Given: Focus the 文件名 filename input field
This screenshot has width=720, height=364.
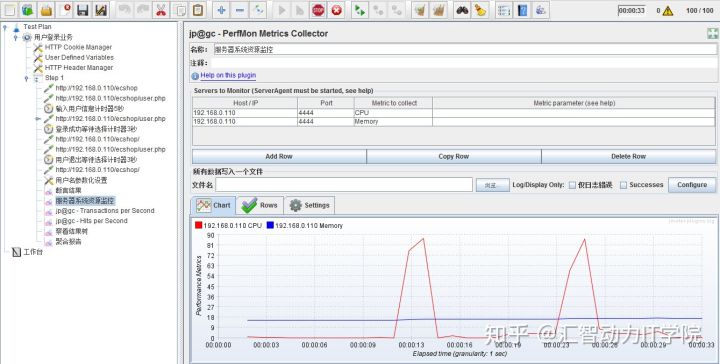Looking at the screenshot, I should [344, 185].
